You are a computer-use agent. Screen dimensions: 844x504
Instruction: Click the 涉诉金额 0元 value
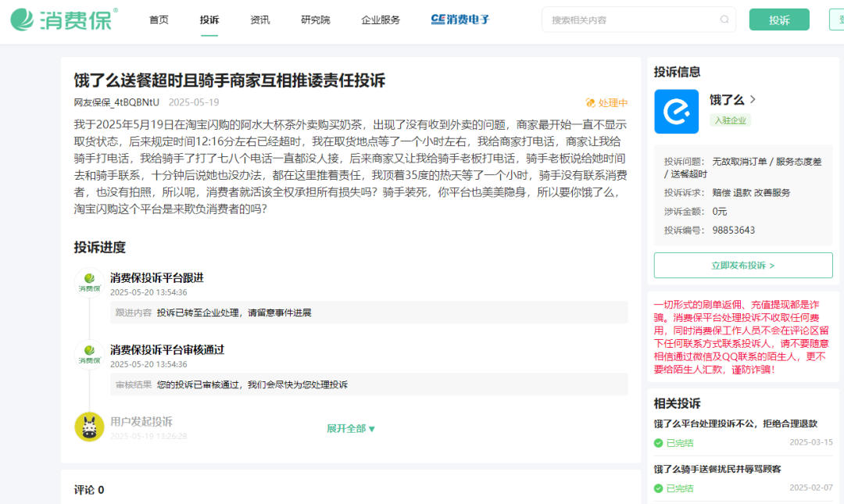(720, 211)
